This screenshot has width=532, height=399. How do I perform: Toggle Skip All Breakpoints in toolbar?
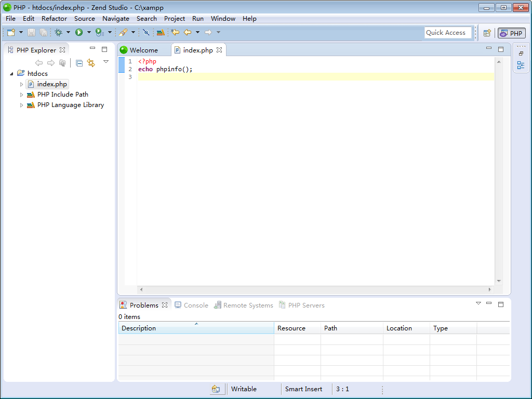click(146, 32)
